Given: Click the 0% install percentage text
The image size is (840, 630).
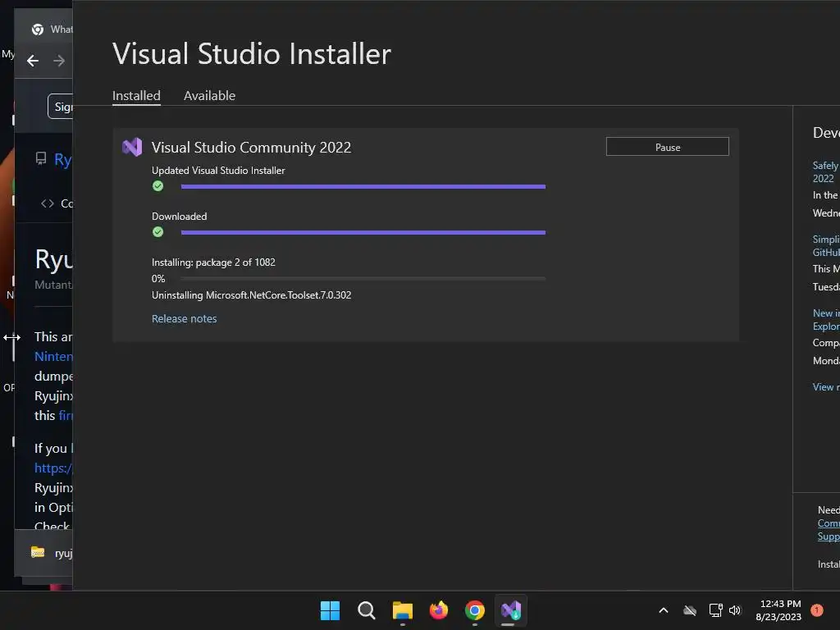Looking at the screenshot, I should 158,279.
